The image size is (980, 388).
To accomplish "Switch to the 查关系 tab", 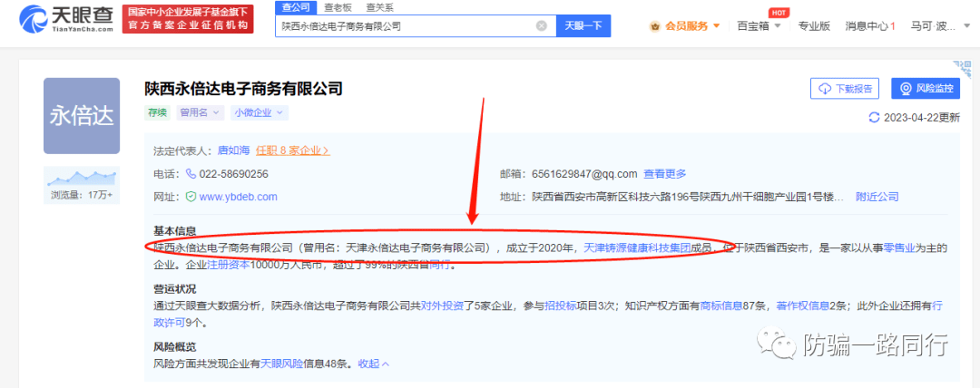I will [380, 8].
